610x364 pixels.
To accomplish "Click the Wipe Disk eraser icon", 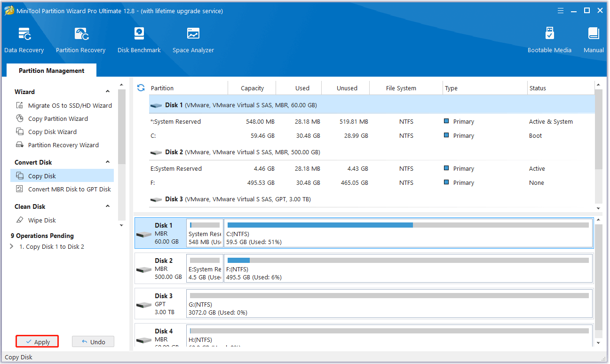I will (x=20, y=220).
